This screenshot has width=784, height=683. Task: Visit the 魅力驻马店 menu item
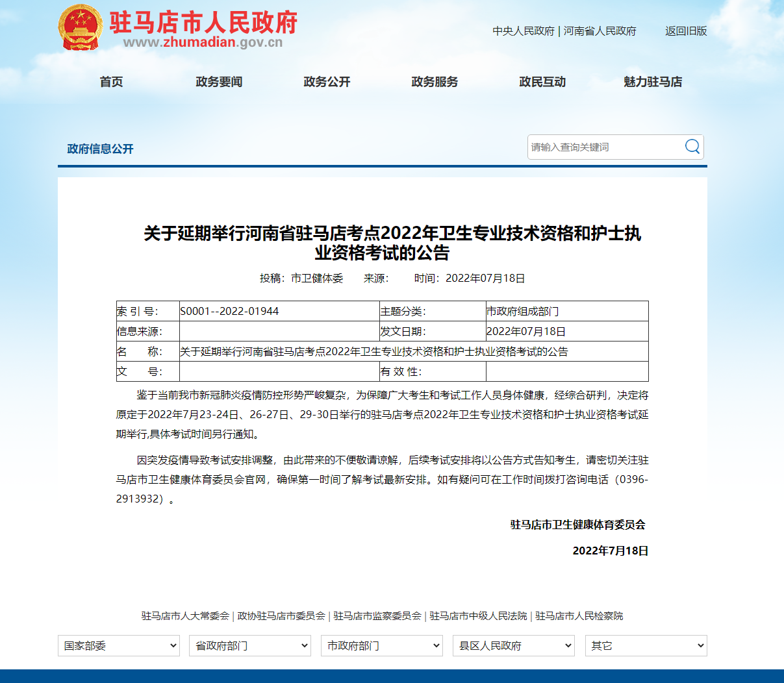point(653,82)
